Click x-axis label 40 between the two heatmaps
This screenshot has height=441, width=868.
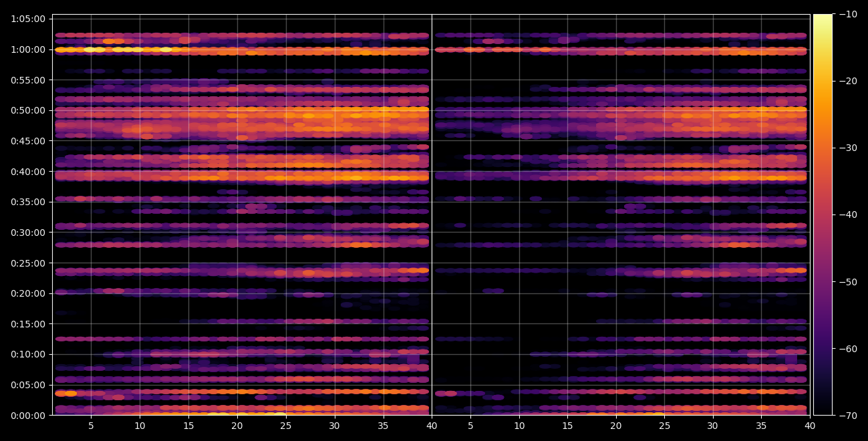point(432,426)
